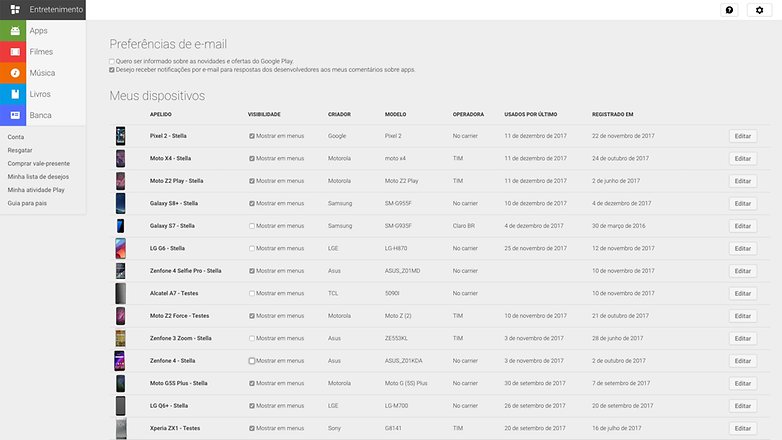Click the 'Claro BR' carrier cell
Screen dimensions: 782x440
(464, 226)
